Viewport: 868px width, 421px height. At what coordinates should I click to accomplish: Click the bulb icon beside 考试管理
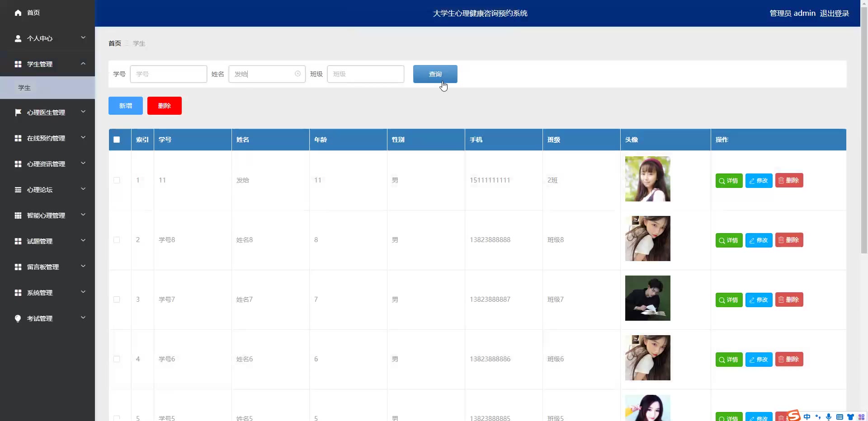click(x=18, y=318)
